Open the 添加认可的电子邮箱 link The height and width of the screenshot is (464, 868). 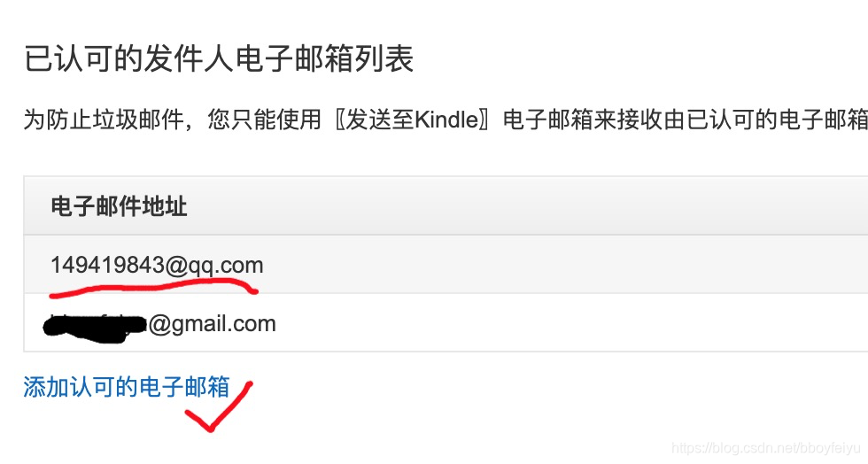pyautogui.click(x=126, y=386)
